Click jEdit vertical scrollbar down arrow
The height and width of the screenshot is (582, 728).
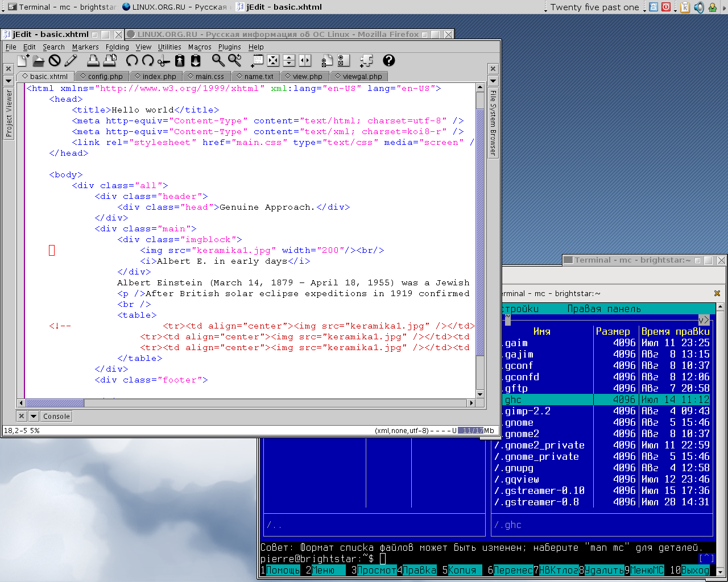(479, 394)
